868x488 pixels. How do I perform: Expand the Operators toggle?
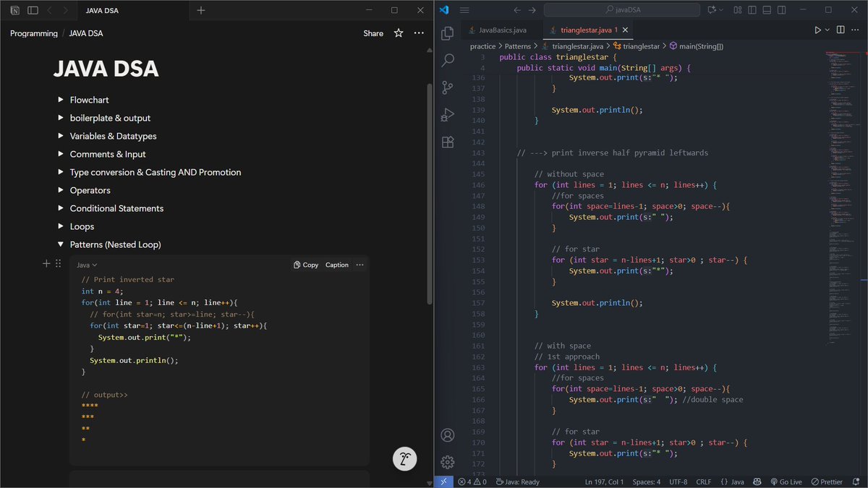pos(61,190)
